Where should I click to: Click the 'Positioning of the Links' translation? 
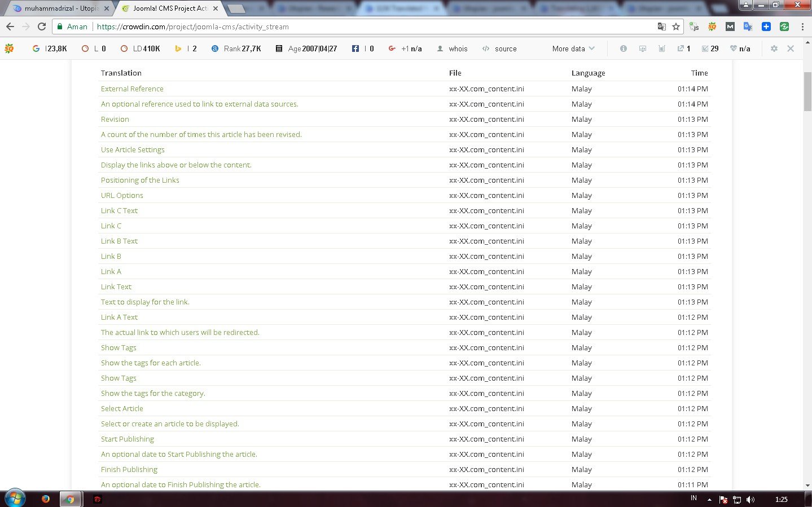click(x=140, y=180)
